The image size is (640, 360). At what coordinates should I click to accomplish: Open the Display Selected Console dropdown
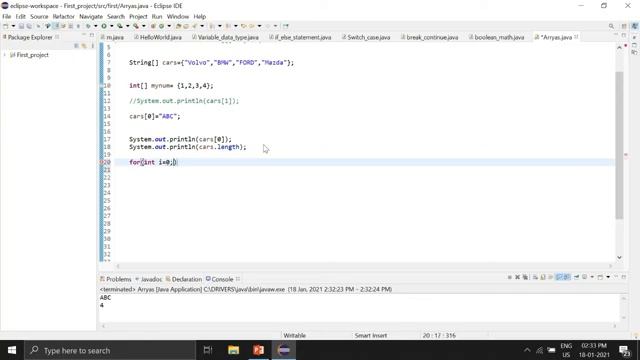[x=592, y=277]
